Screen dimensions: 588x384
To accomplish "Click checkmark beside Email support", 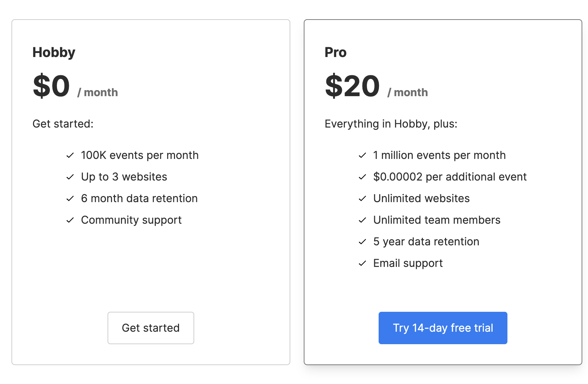I will 362,263.
